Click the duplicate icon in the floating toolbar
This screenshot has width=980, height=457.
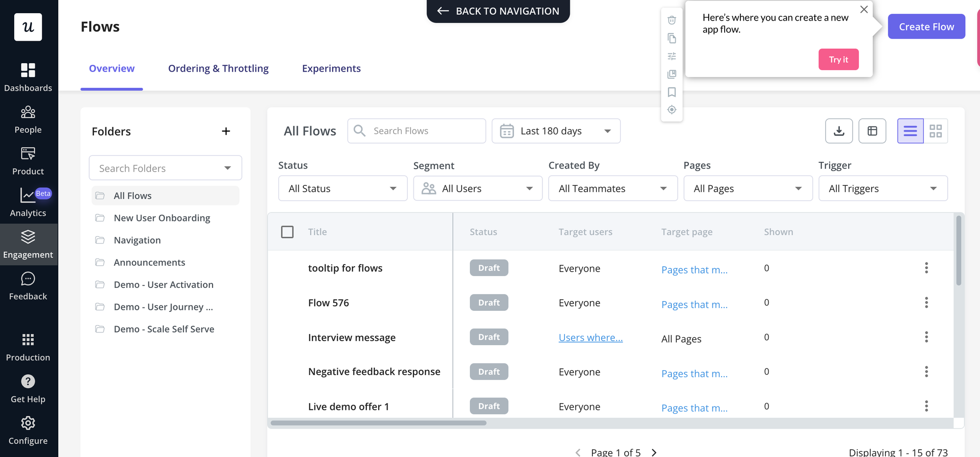[x=672, y=38]
